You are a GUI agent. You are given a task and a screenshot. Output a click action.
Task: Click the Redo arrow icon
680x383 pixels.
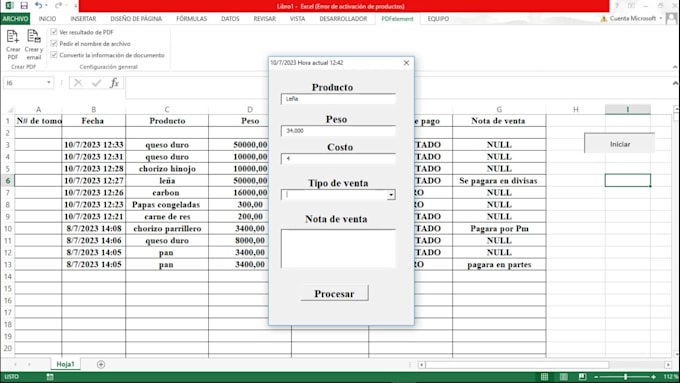click(59, 6)
